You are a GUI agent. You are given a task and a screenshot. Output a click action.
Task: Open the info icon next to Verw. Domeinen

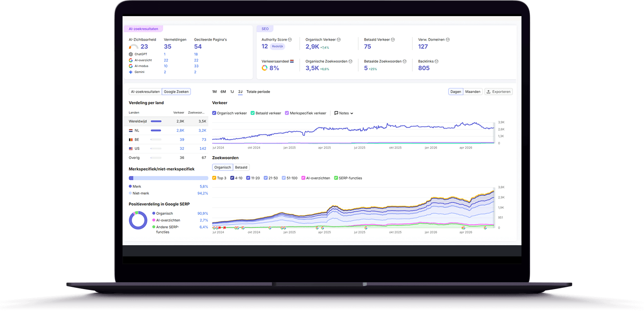[448, 40]
